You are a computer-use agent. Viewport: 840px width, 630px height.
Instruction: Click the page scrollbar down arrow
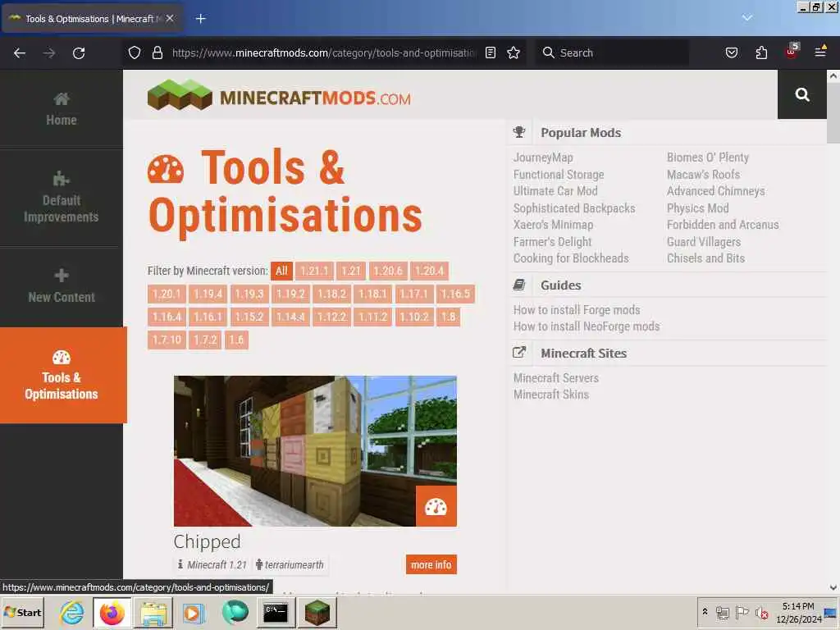point(833,587)
